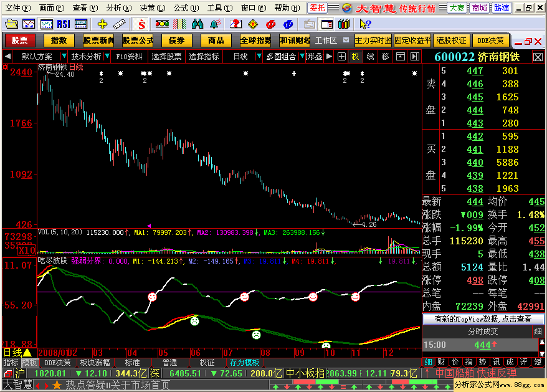Click the window layout panel icon

click(x=327, y=24)
